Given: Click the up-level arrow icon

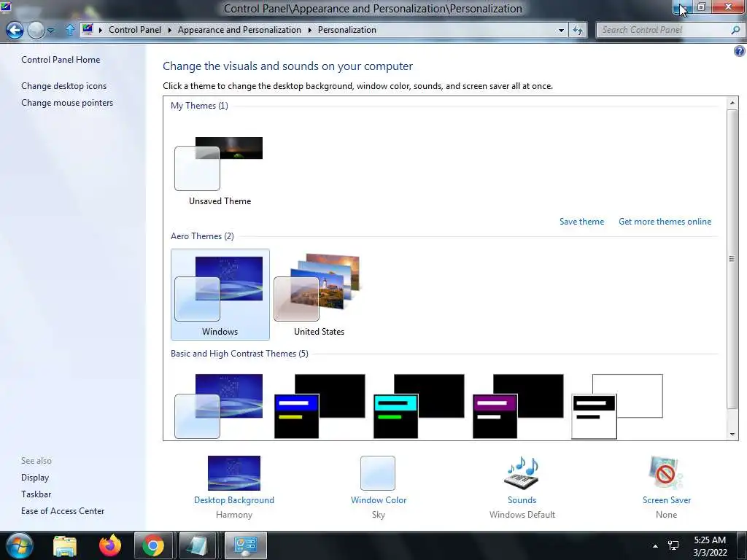Looking at the screenshot, I should [70, 30].
